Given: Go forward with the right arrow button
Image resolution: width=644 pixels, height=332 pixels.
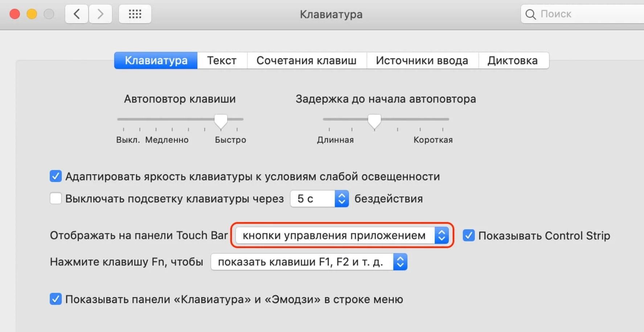Looking at the screenshot, I should click(x=101, y=14).
